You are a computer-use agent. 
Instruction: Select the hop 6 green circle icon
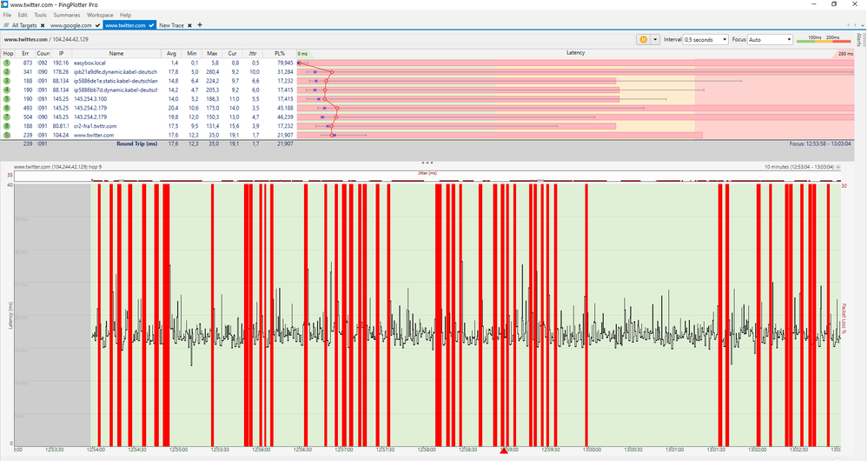(7, 108)
